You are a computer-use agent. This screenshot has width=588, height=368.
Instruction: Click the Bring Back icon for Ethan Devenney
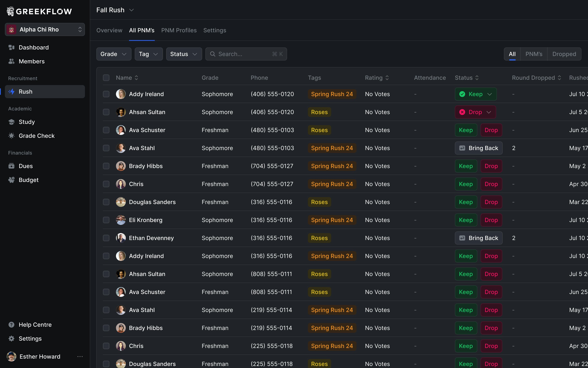pos(462,238)
